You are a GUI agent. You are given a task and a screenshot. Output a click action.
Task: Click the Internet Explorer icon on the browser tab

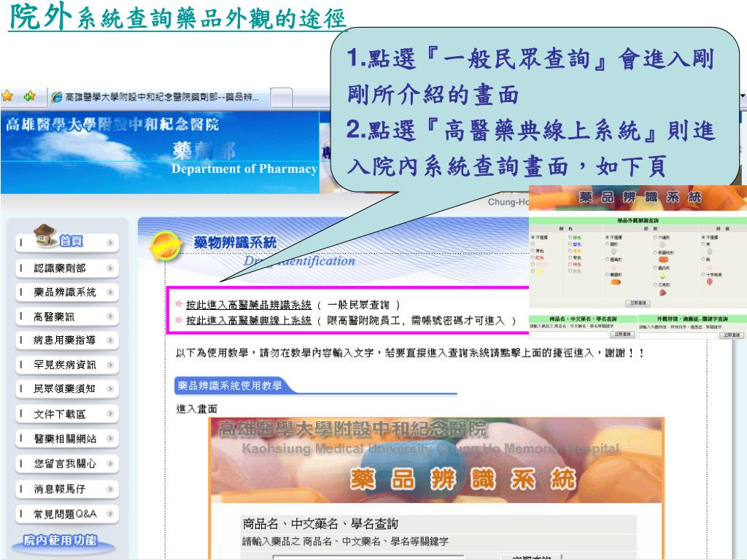click(57, 97)
